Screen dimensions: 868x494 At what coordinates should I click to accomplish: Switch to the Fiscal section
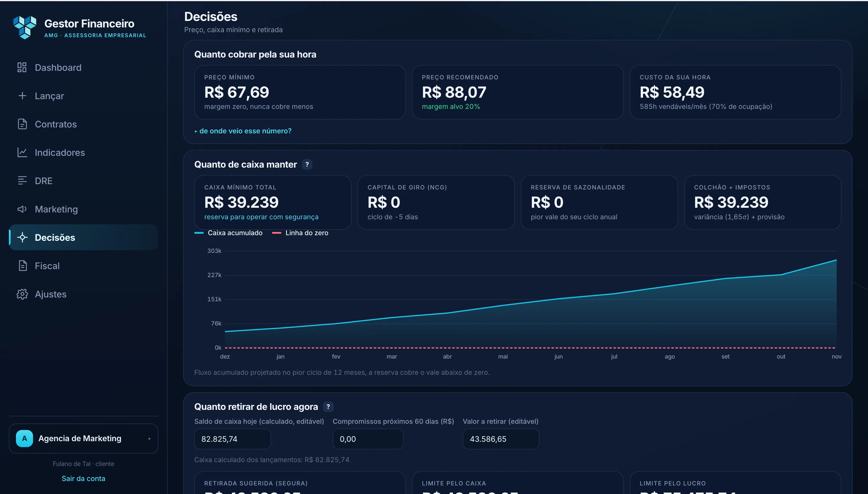click(x=84, y=266)
